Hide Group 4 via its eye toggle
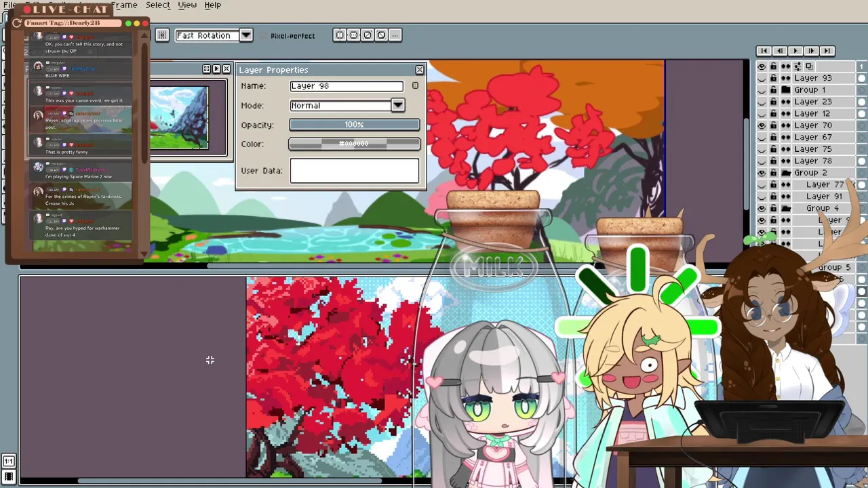This screenshot has width=868, height=488. click(762, 208)
